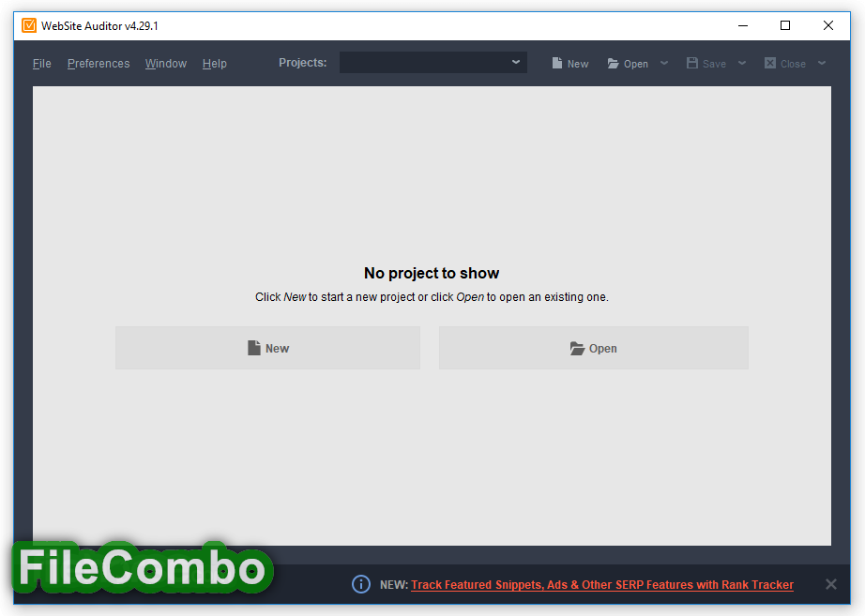This screenshot has width=865, height=616.
Task: Minimize the WebSite Auditor window
Action: click(743, 25)
